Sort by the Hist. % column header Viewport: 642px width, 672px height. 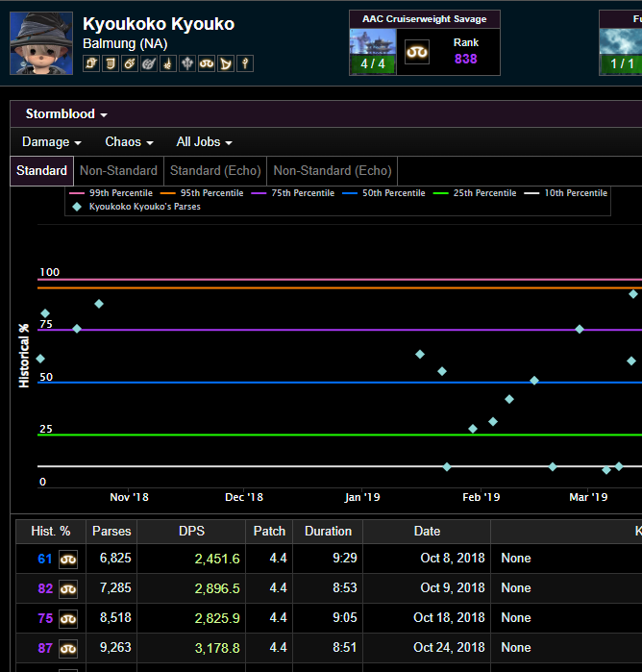[51, 532]
